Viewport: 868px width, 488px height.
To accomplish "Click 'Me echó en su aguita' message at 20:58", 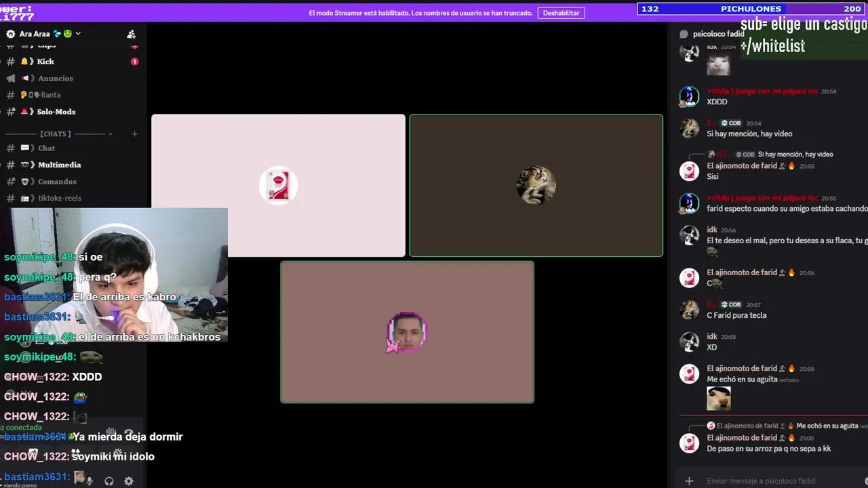I will (x=742, y=380).
